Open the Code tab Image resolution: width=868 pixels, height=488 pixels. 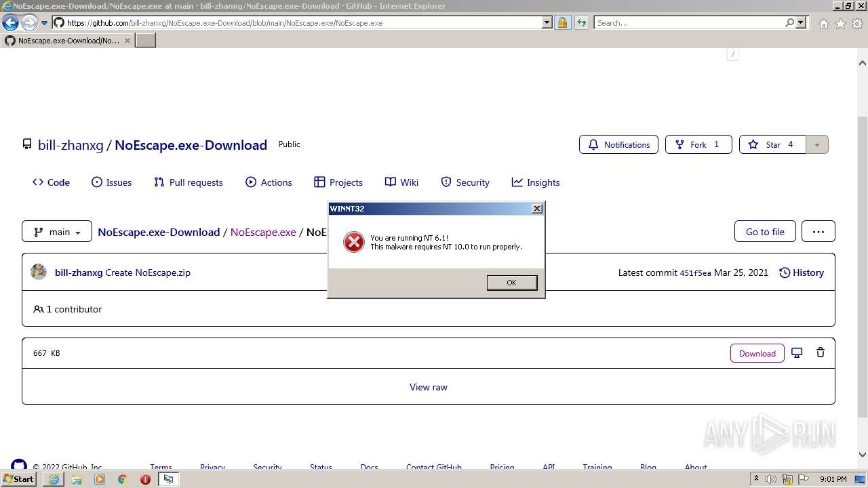pyautogui.click(x=51, y=182)
